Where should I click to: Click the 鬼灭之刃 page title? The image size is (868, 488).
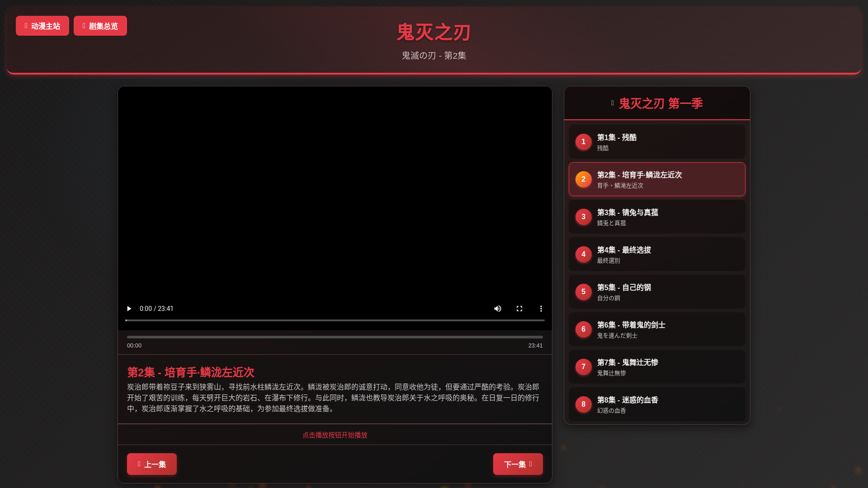tap(434, 33)
